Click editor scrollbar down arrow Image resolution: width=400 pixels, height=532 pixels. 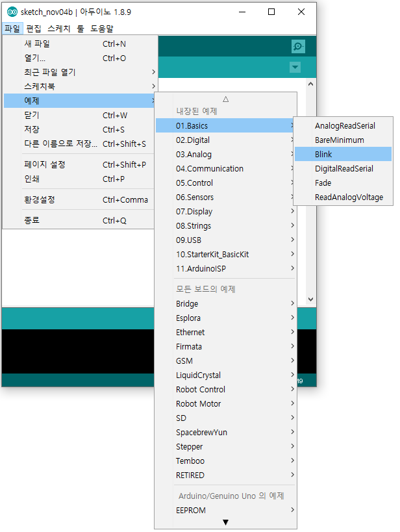click(310, 299)
